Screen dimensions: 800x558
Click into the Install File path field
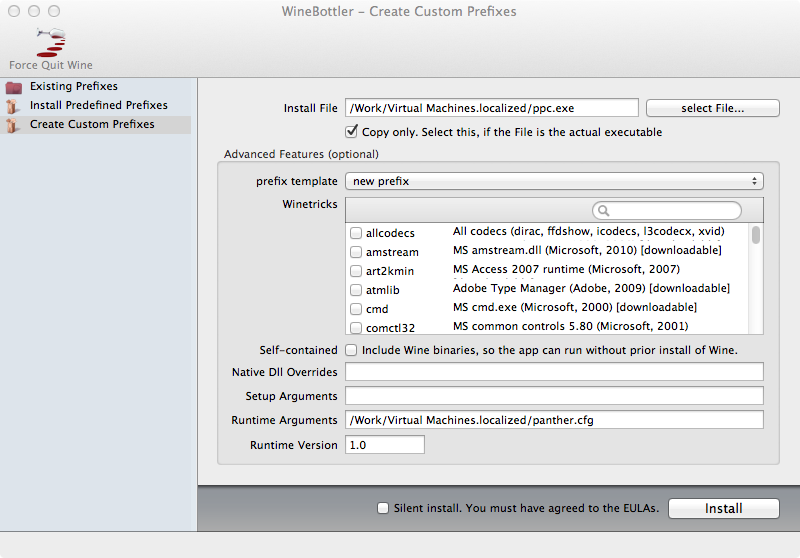pyautogui.click(x=492, y=108)
